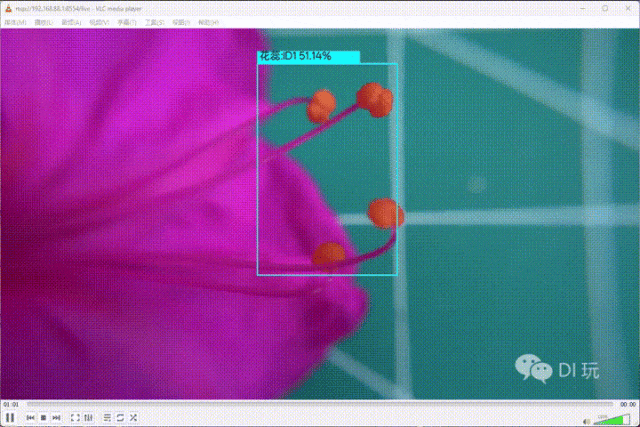Toggle loop repeat mode

(120, 417)
